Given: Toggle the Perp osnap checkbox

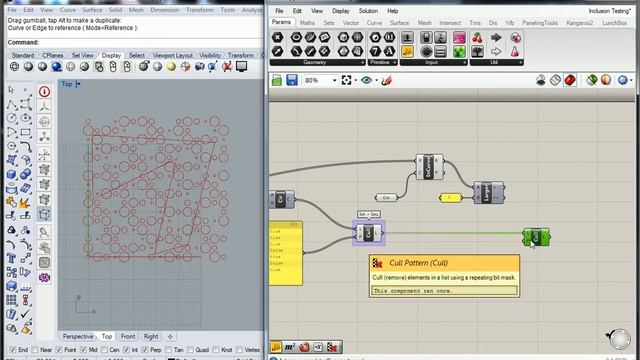Looking at the screenshot, I should click(145, 350).
